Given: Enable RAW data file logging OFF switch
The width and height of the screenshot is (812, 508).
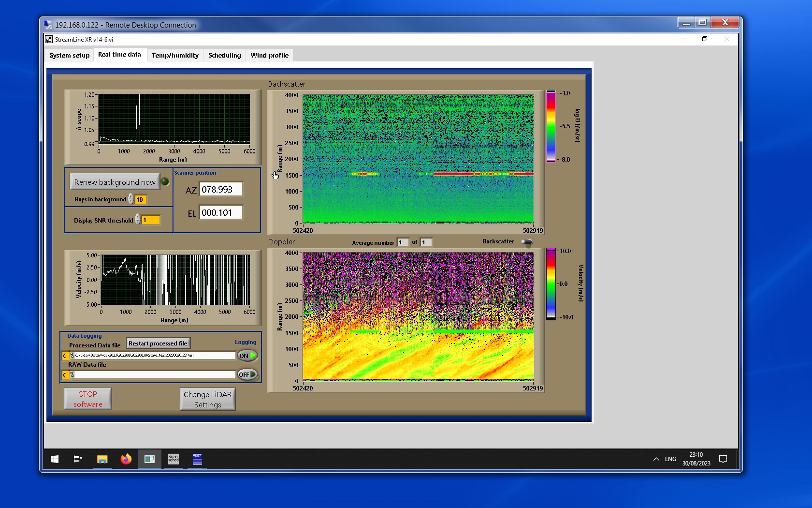Looking at the screenshot, I should (247, 374).
